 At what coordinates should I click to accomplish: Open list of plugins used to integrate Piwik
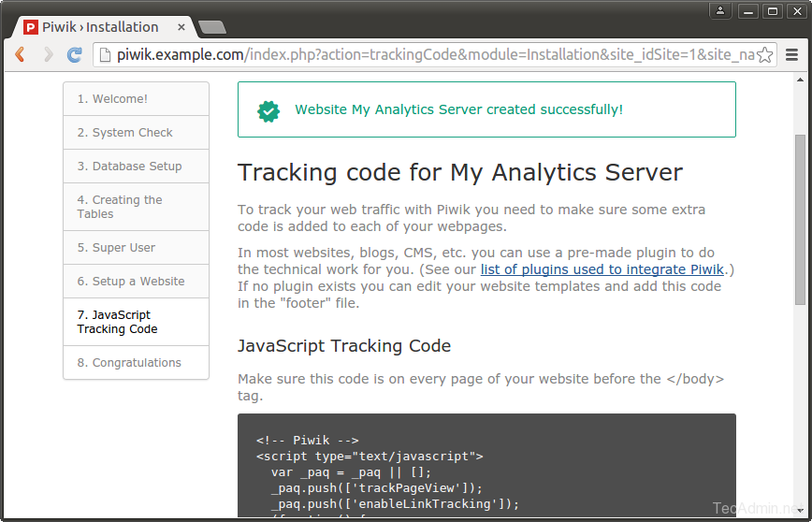tap(603, 269)
